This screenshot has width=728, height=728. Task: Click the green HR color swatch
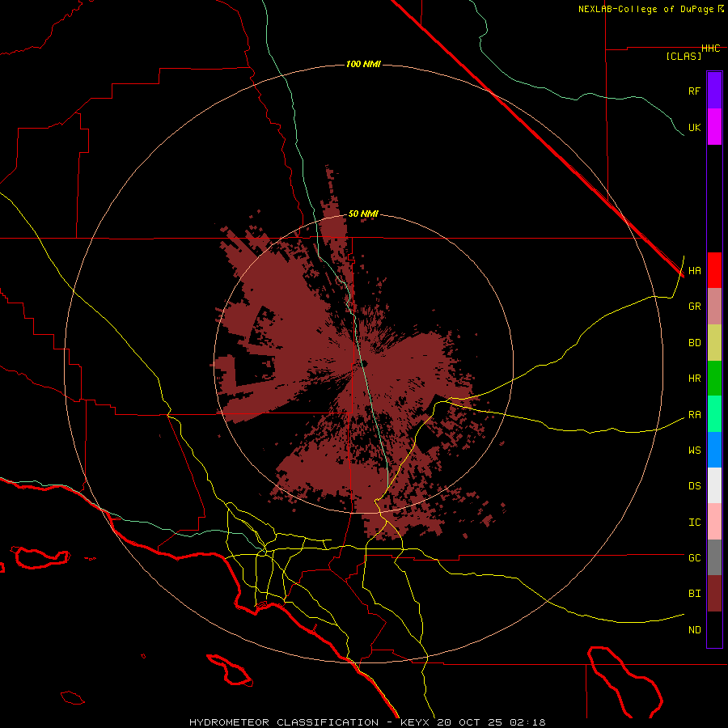click(x=714, y=378)
